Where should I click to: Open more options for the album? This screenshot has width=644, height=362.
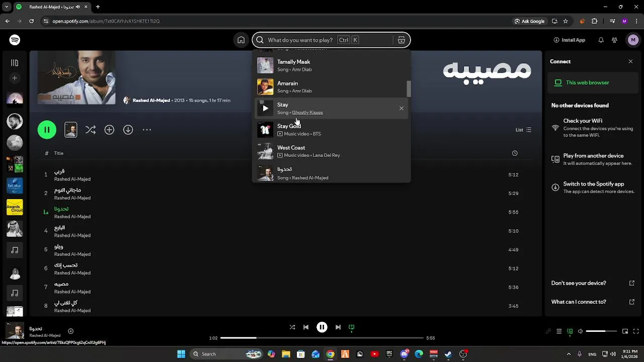[147, 130]
